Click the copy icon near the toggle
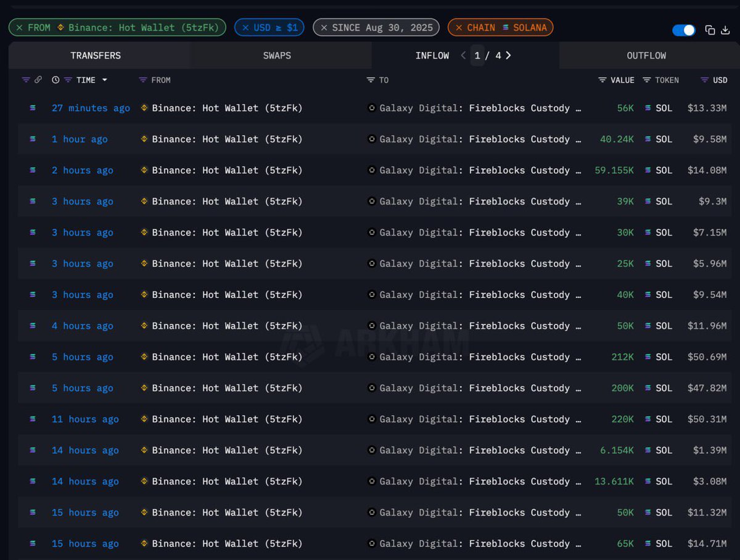Image resolution: width=740 pixels, height=560 pixels. pos(710,30)
